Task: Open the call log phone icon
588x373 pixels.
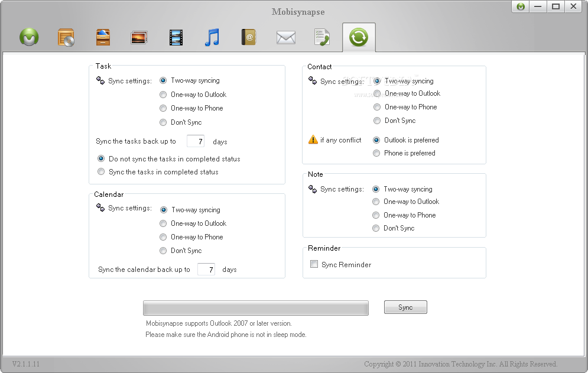Action: [322, 37]
